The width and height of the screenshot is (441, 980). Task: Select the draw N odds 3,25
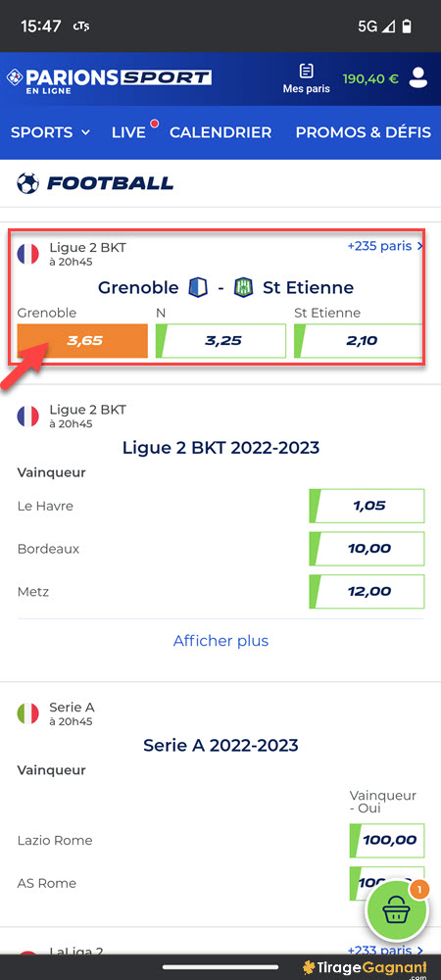[x=220, y=341]
